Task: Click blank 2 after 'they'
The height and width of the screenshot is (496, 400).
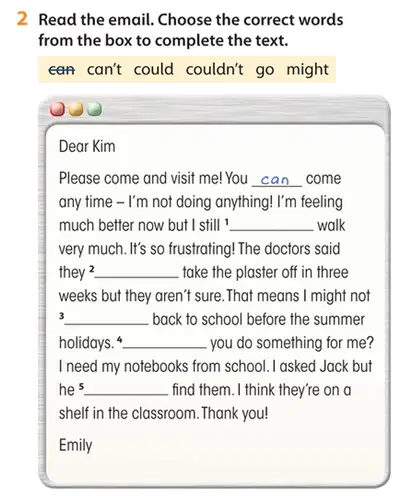Action: (x=137, y=272)
